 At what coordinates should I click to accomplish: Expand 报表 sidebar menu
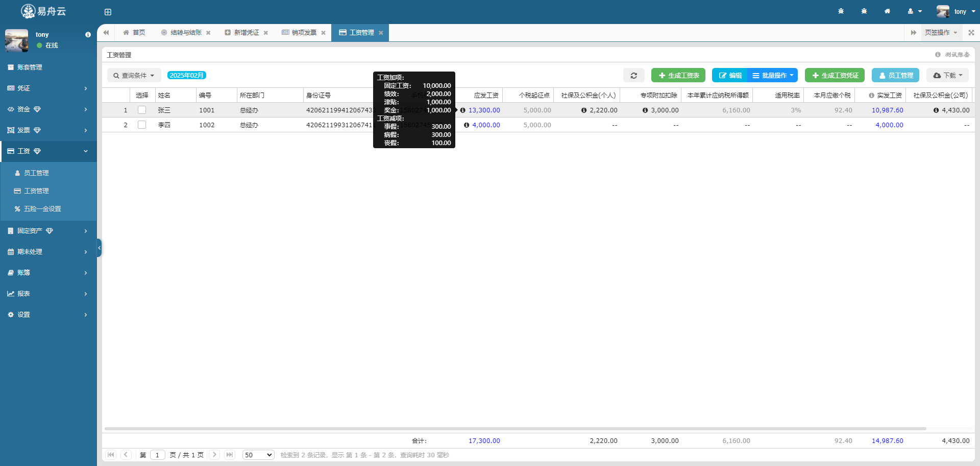[x=48, y=293]
